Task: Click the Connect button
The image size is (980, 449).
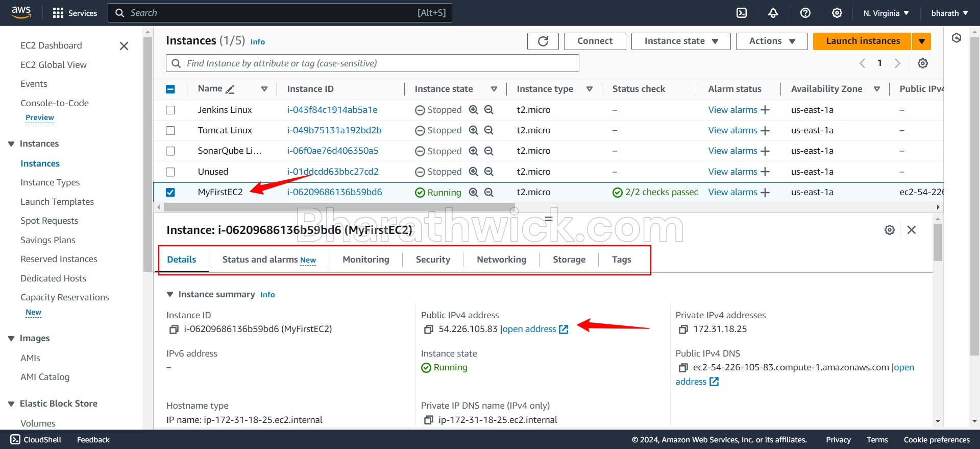Action: (595, 41)
